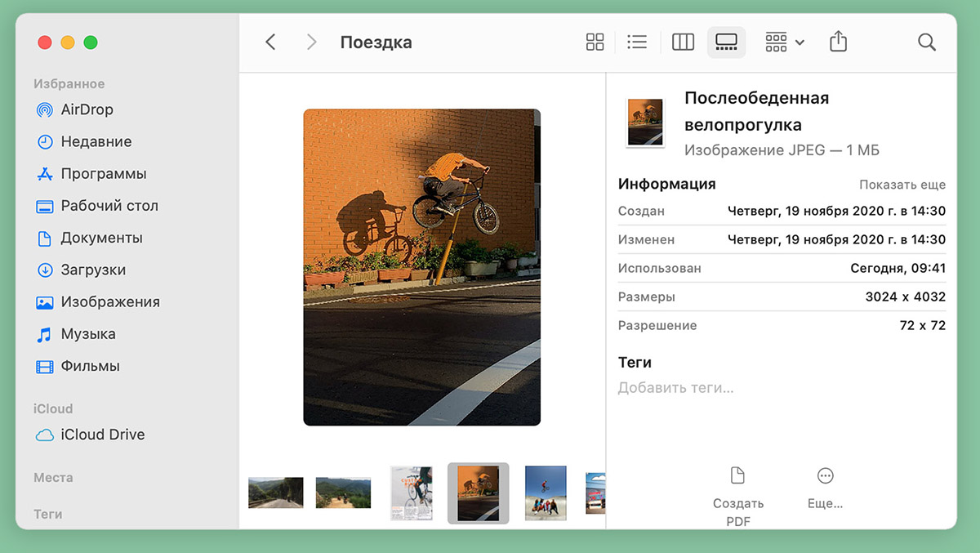Open the group-by dropdown menu
The image size is (980, 553).
pyautogui.click(x=784, y=42)
